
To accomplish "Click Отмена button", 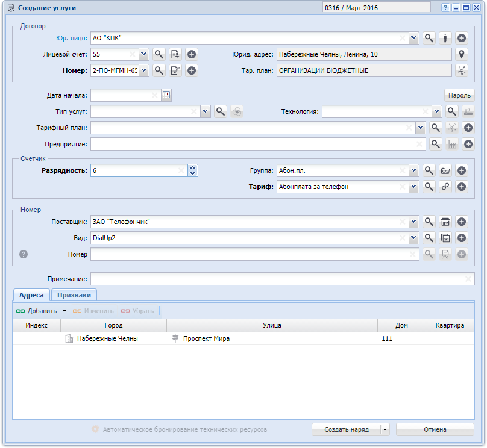I will pyautogui.click(x=435, y=429).
